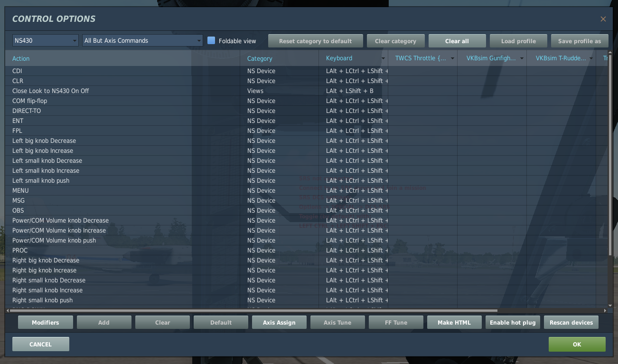Open the Modifiers panel
This screenshot has width=618, height=364.
pos(46,323)
